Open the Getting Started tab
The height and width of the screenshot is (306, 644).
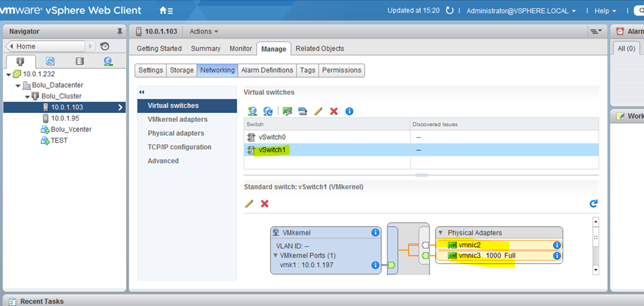pos(159,48)
